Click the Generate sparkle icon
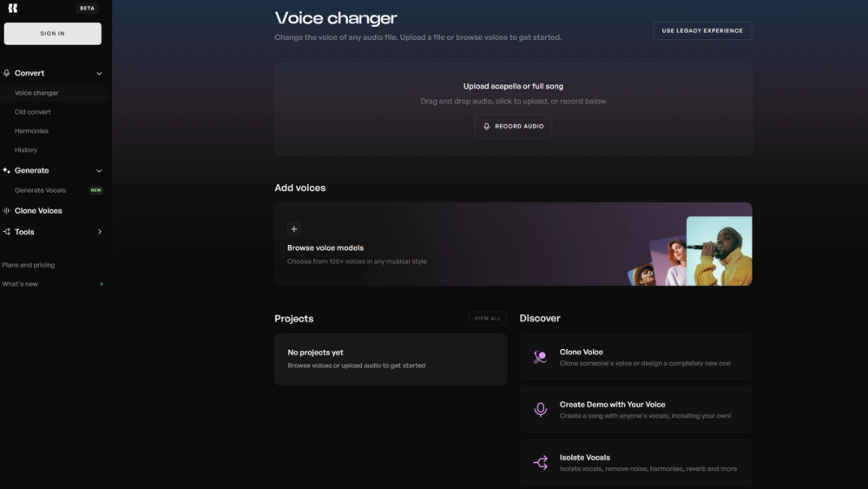The image size is (868, 489). click(x=7, y=170)
